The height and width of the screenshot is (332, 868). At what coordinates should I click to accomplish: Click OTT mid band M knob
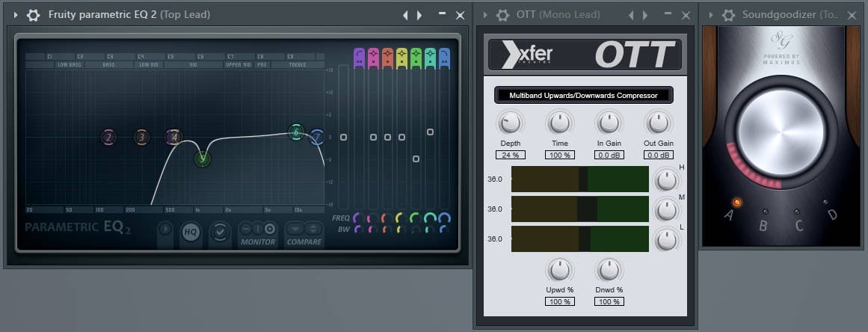(666, 209)
